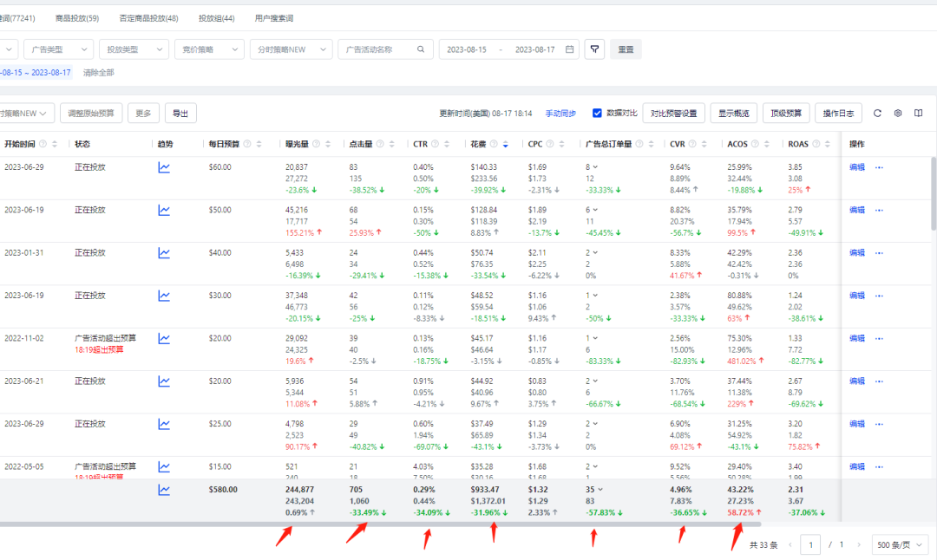The width and height of the screenshot is (937, 560).
Task: Click help icon next to CTR header
Action: (435, 144)
